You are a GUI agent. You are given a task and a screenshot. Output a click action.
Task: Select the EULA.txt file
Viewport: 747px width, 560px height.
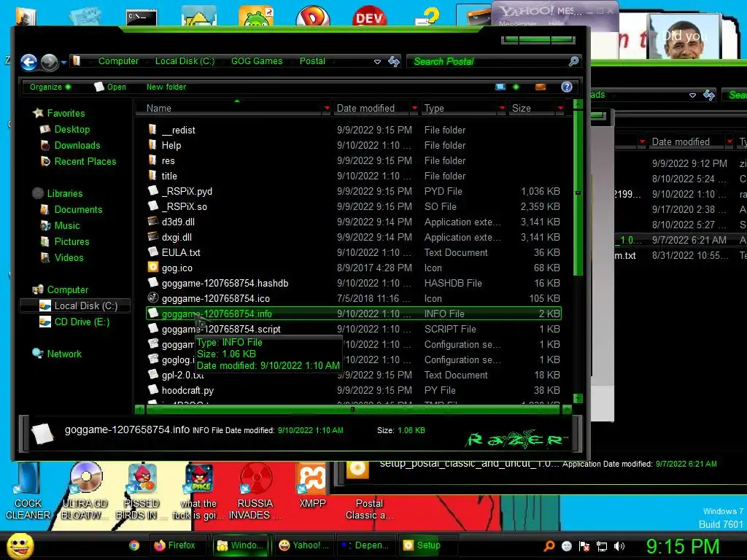pos(353,252)
